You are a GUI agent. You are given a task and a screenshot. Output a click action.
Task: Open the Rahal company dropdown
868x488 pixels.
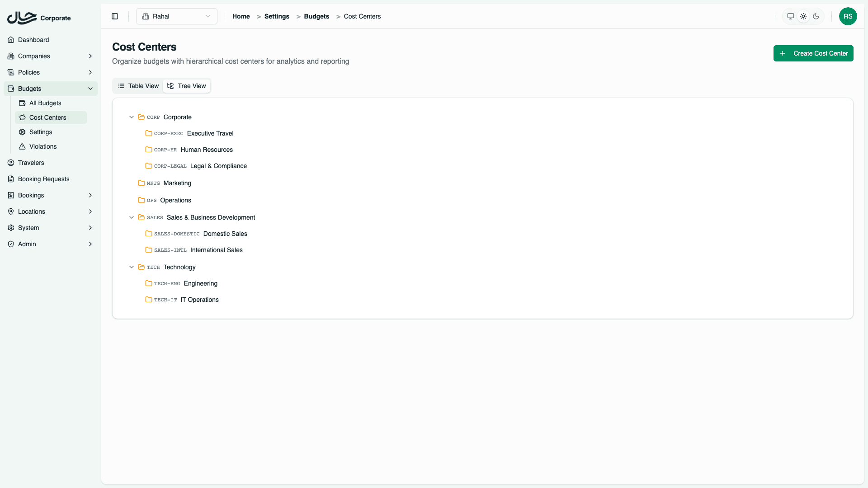point(176,16)
